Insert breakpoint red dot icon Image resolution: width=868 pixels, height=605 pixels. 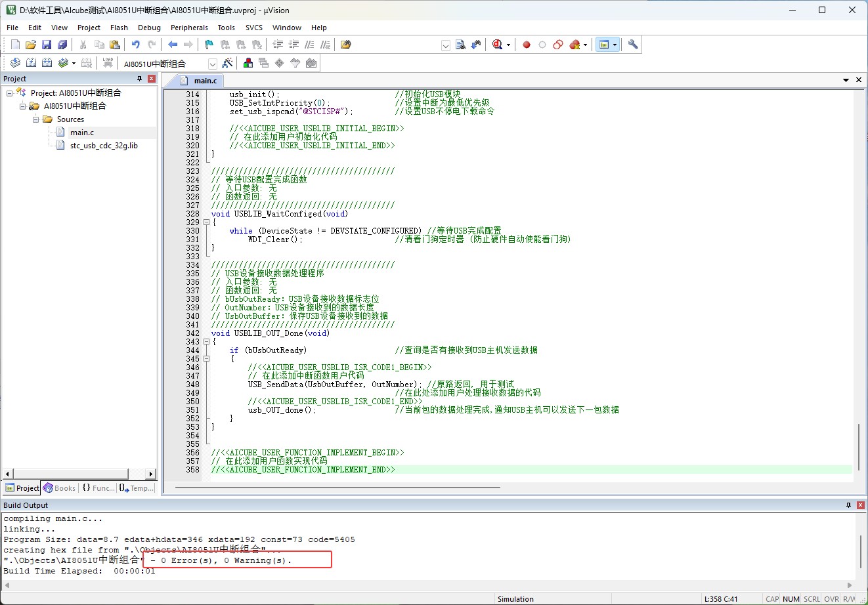[x=527, y=45]
